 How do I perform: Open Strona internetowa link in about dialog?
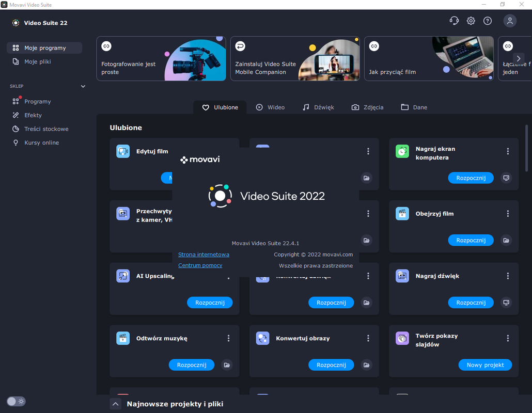pos(204,255)
